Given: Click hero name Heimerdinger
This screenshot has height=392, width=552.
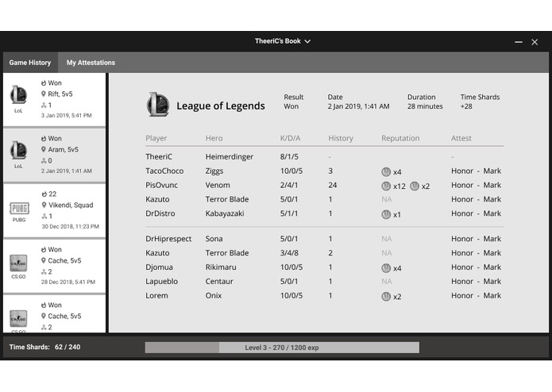Looking at the screenshot, I should [230, 157].
